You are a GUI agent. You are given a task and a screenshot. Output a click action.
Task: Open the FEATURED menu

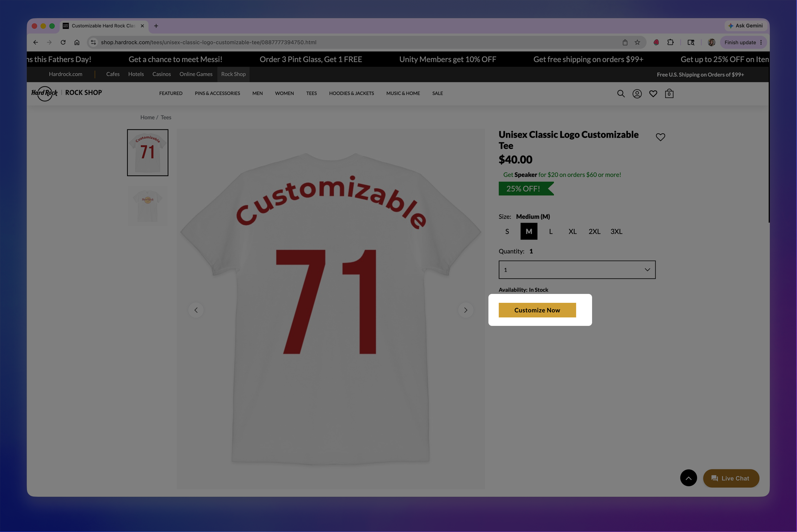(171, 93)
